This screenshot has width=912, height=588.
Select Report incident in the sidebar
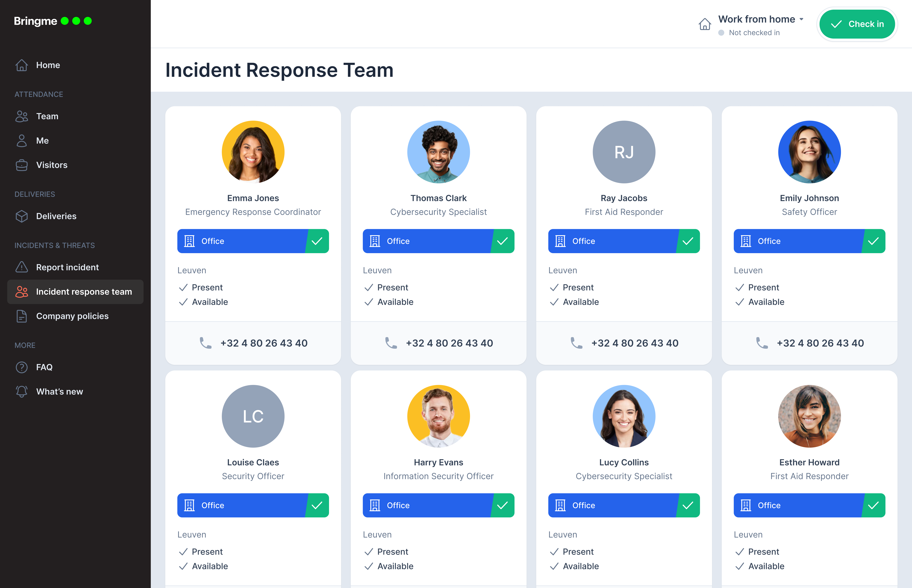coord(75,268)
